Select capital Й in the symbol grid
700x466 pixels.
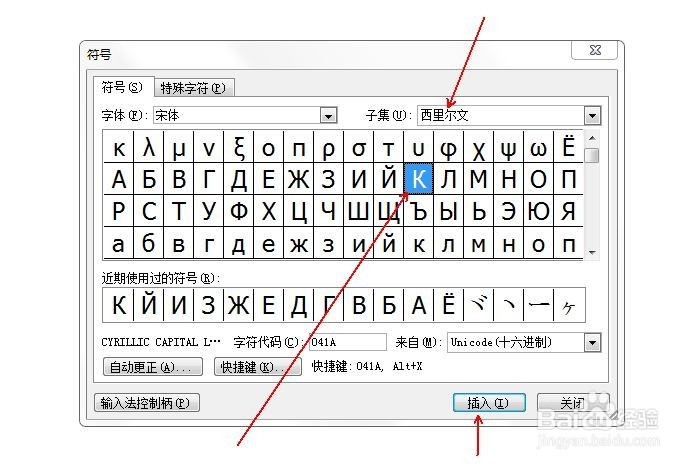[x=388, y=179]
